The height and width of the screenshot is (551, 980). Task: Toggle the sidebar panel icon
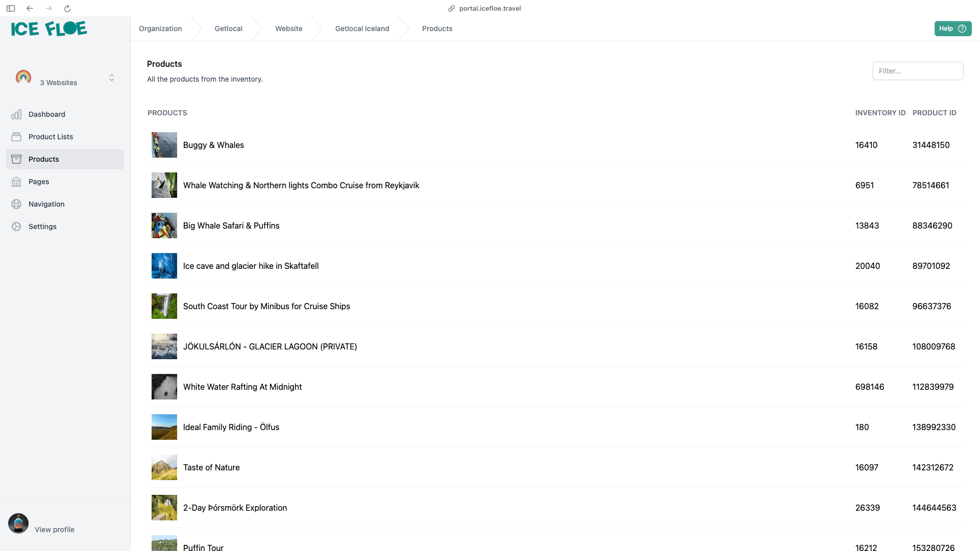point(11,8)
